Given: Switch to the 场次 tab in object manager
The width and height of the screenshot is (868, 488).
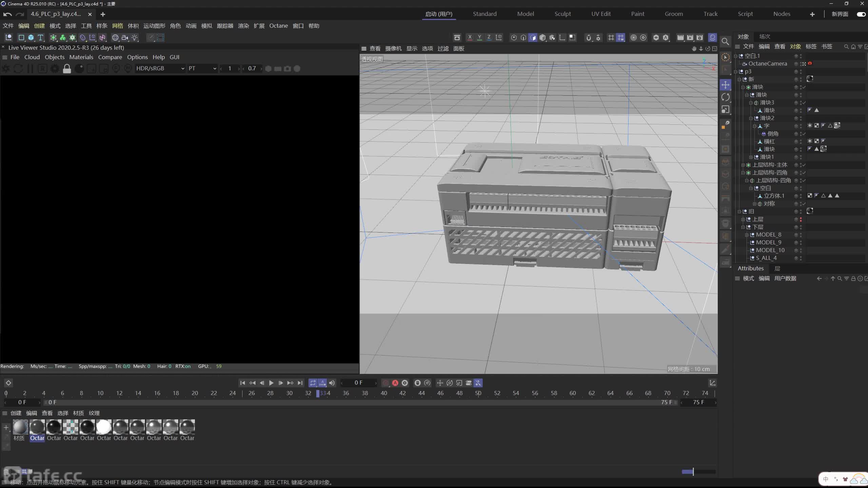Looking at the screenshot, I should [765, 37].
